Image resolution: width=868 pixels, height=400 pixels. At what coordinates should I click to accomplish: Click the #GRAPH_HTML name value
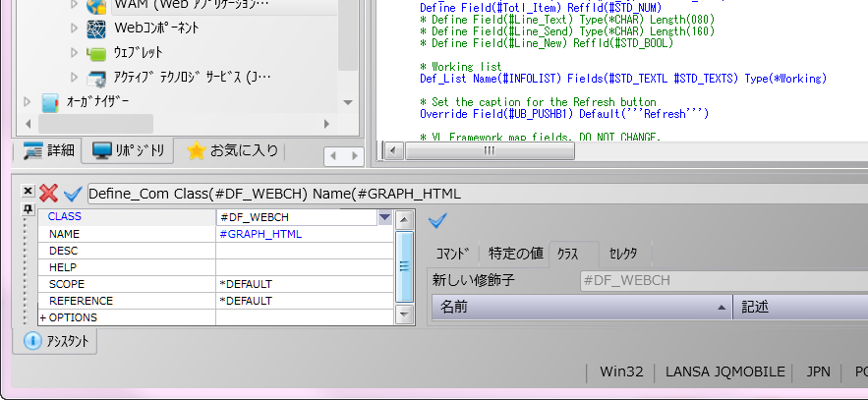click(x=260, y=234)
